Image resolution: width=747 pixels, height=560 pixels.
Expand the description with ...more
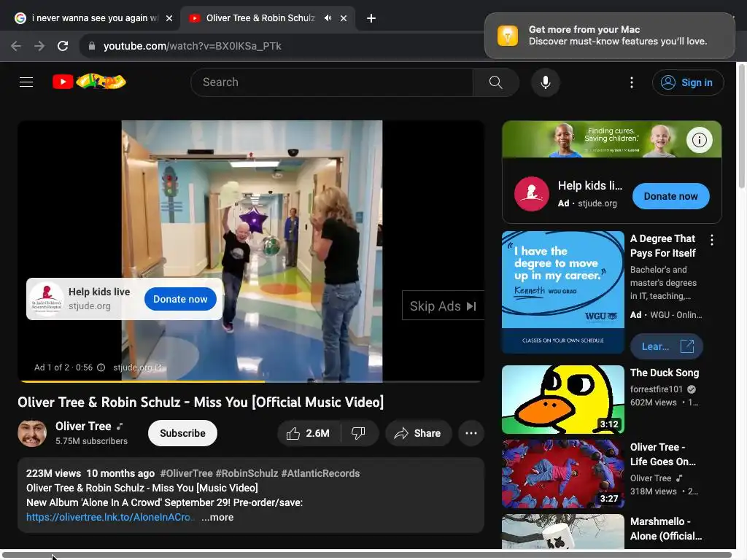(217, 517)
